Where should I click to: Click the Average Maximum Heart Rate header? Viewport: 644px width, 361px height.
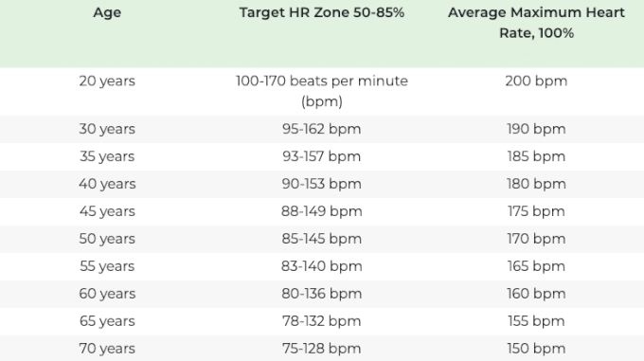tap(536, 23)
